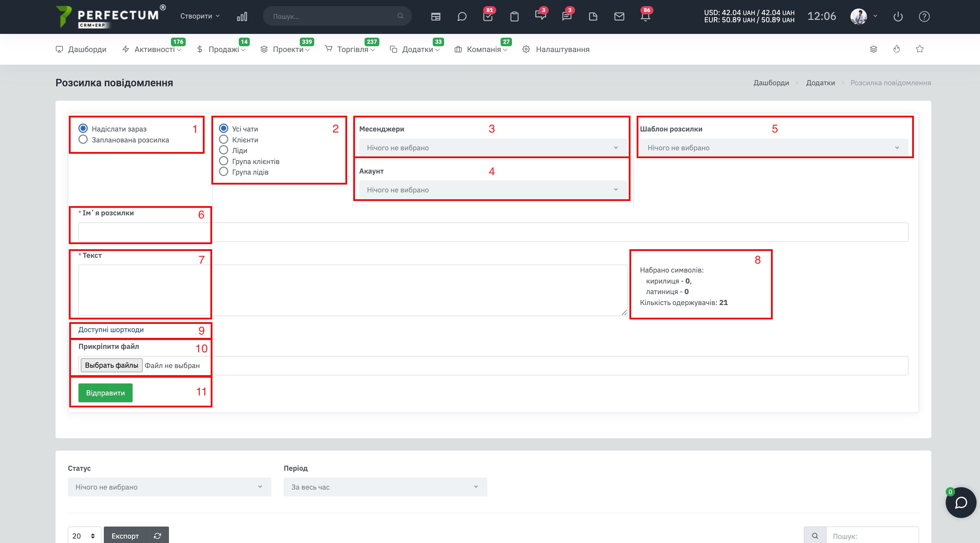Open the comments icon with badge 3
This screenshot has height=543, width=980.
[540, 16]
